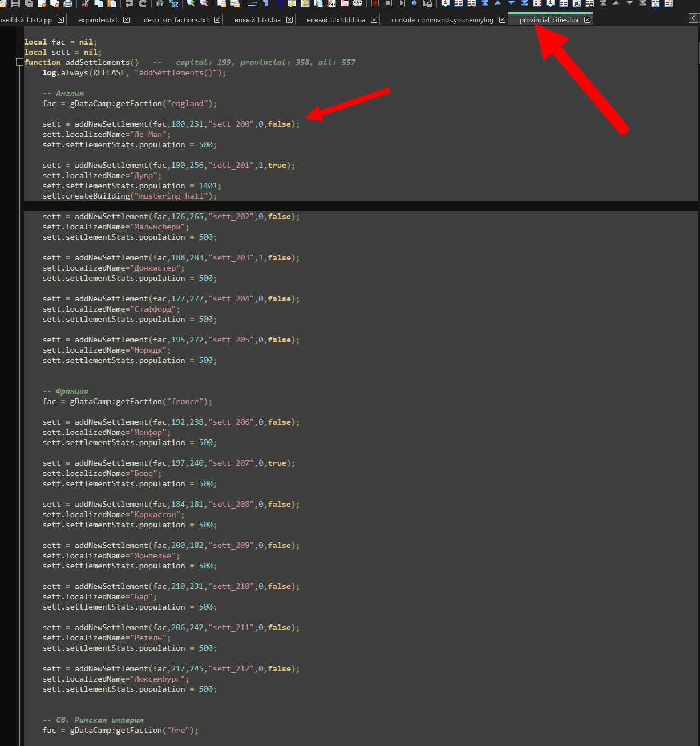Click the localizedName "Мальмсбери" line
700x746 pixels.
116,227
